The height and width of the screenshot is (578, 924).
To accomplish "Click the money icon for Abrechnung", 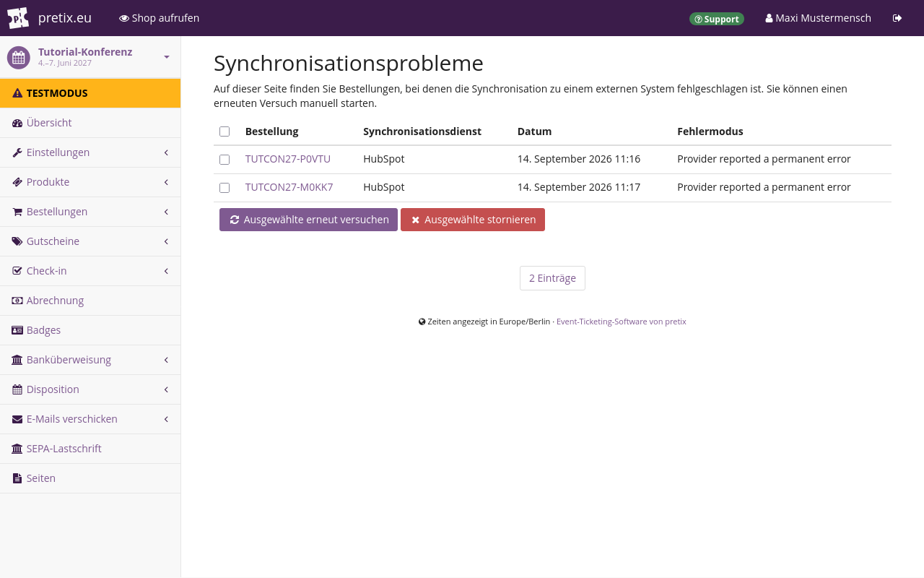I will click(x=17, y=301).
